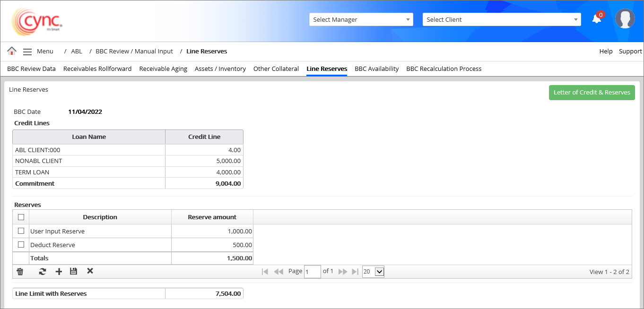Cancel editing with the X icon
This screenshot has height=309, width=644.
[90, 271]
